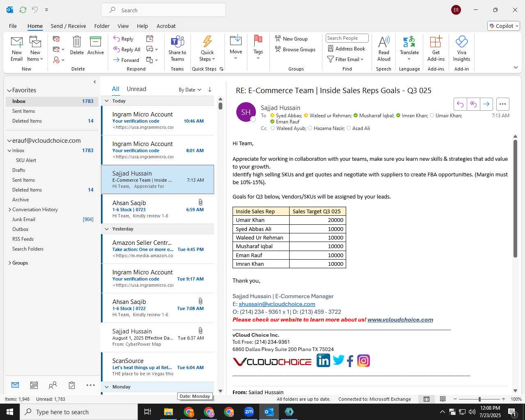Open the Folder tab
This screenshot has height=420, width=525.
pos(102,26)
